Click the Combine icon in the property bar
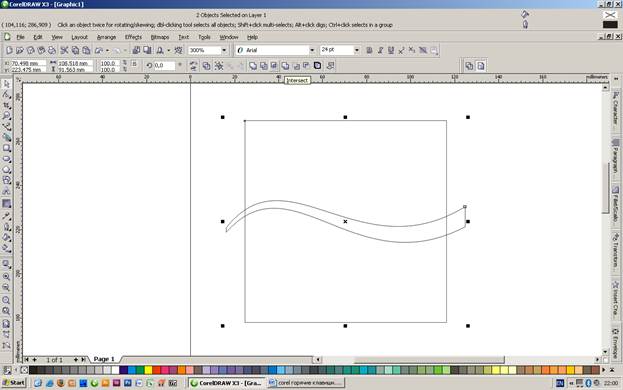The height and width of the screenshot is (390, 623). tap(207, 66)
